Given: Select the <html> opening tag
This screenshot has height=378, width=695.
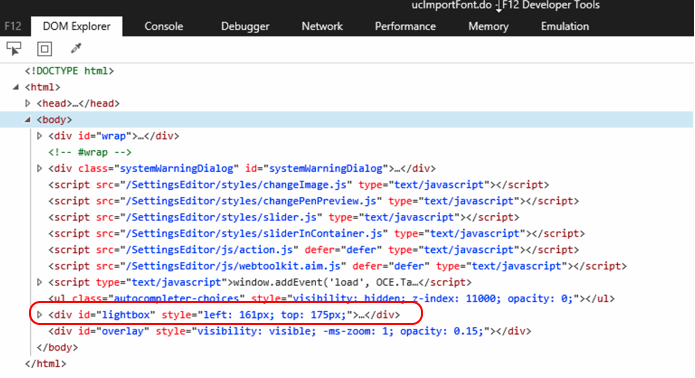Looking at the screenshot, I should [43, 87].
